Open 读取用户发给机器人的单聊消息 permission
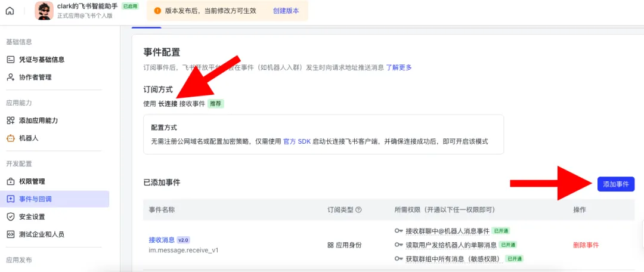Image resolution: width=644 pixels, height=272 pixels. pos(451,245)
